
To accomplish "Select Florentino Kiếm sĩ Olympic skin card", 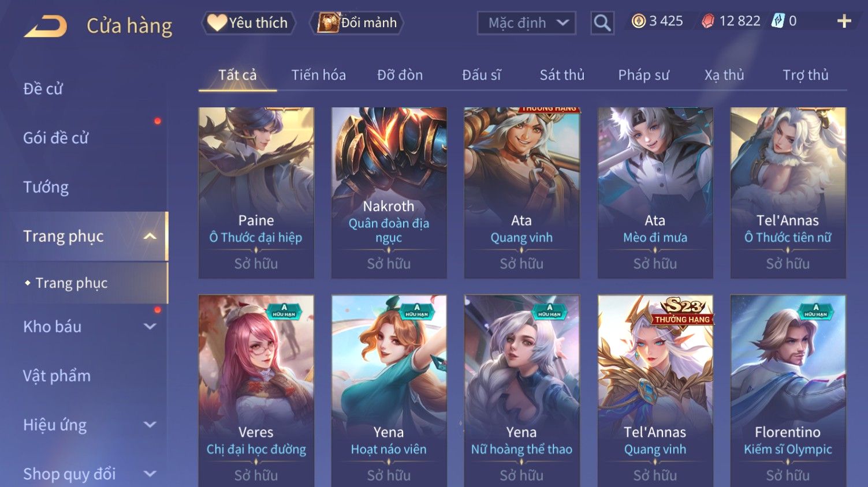I will (x=788, y=391).
